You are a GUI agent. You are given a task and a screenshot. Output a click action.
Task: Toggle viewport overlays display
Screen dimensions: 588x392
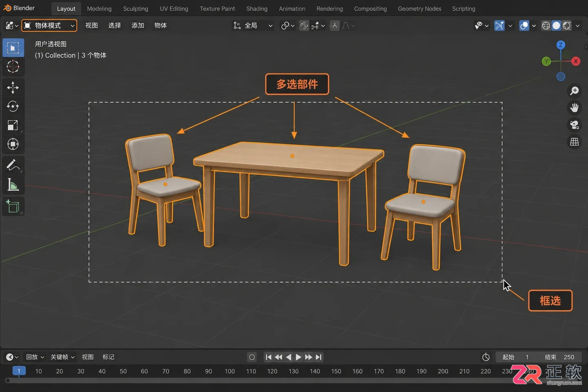[524, 26]
